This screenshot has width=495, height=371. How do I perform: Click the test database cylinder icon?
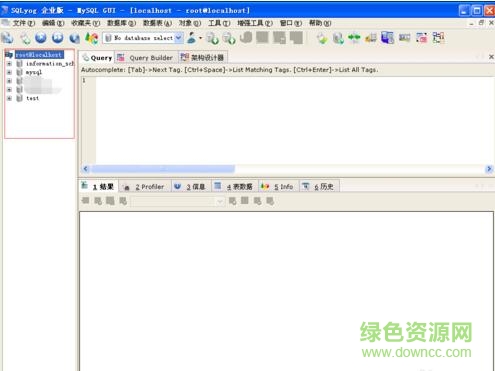(x=20, y=98)
